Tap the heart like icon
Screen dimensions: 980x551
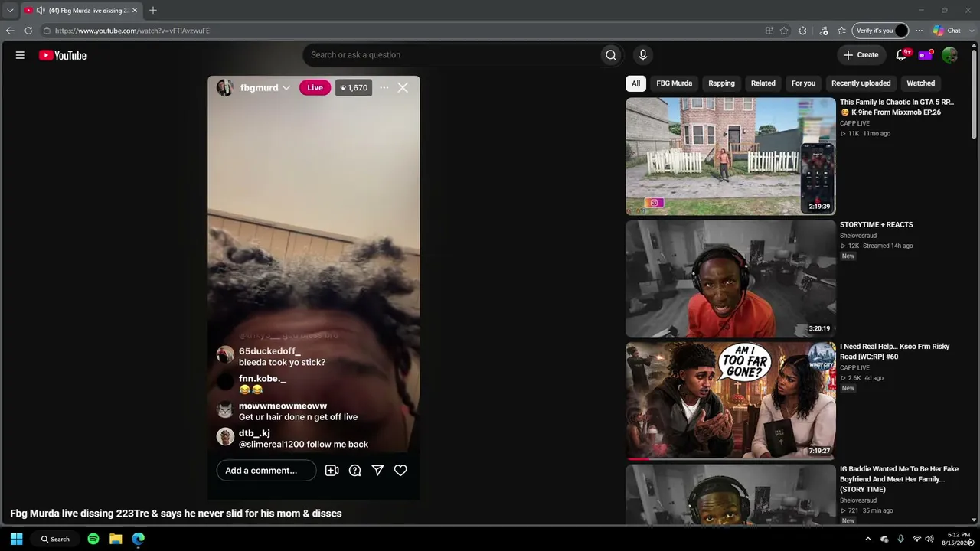400,471
